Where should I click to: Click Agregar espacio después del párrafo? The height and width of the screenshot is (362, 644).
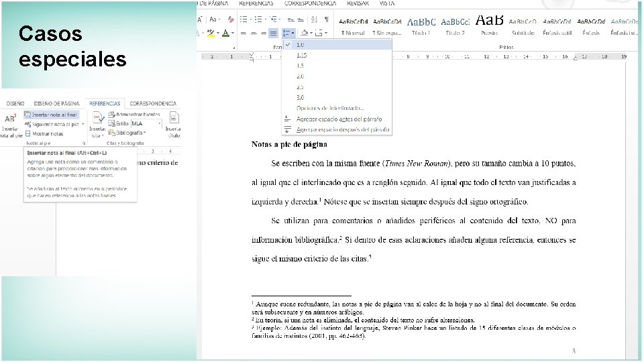337,129
